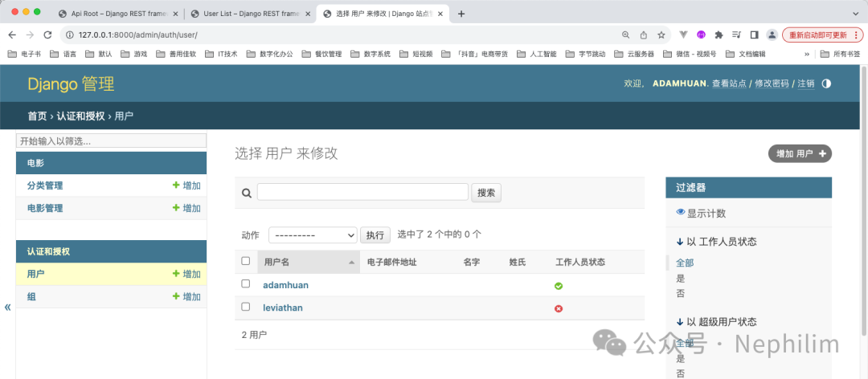Click the browser back arrow
The height and width of the screenshot is (379, 868).
tap(12, 35)
